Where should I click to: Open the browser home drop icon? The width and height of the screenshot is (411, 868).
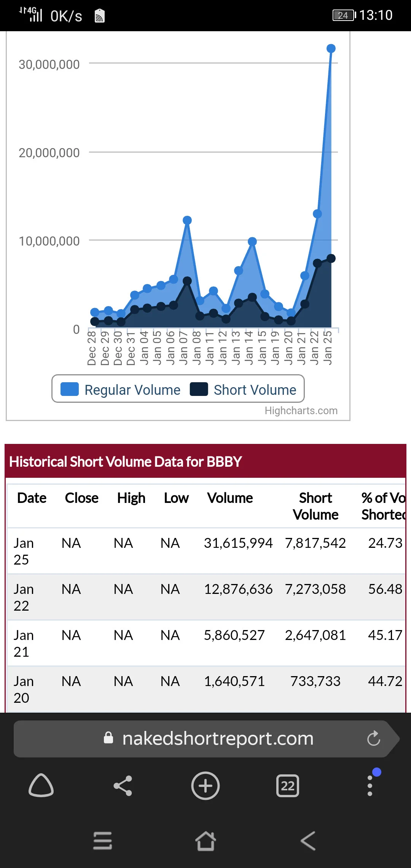[41, 785]
